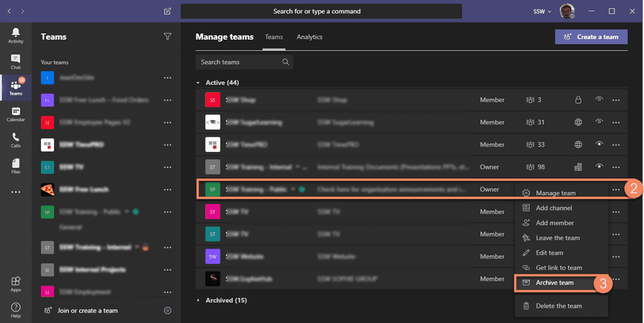644x323 pixels.
Task: Toggle the eye icon on the 98-member team row
Action: pyautogui.click(x=599, y=167)
